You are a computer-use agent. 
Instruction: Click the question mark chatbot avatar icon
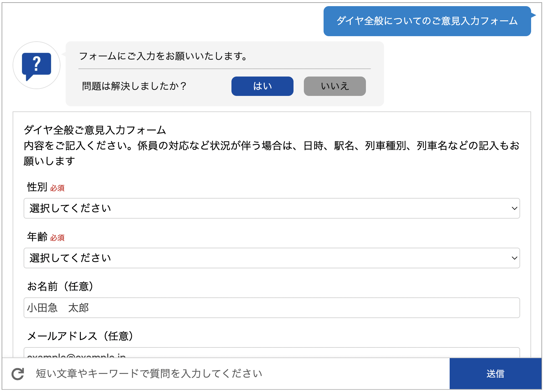pyautogui.click(x=37, y=66)
